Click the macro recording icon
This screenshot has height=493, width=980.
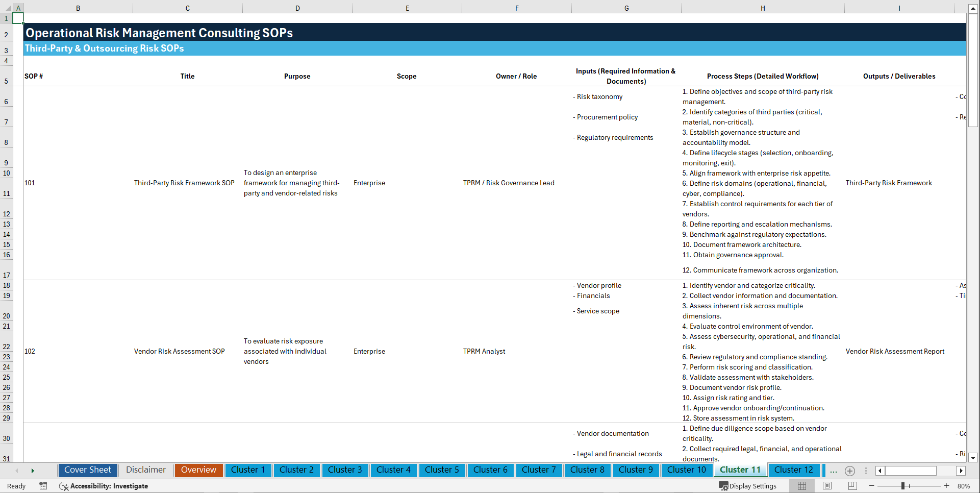[x=43, y=486]
